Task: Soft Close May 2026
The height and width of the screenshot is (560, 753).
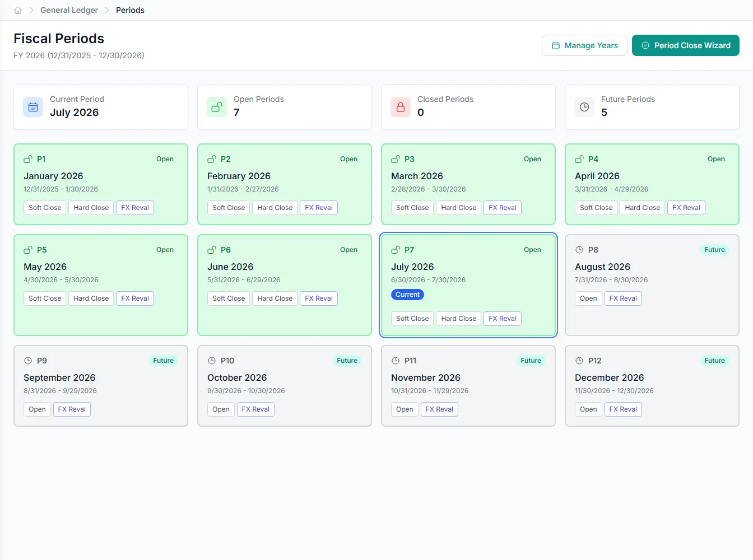Action: [x=45, y=298]
